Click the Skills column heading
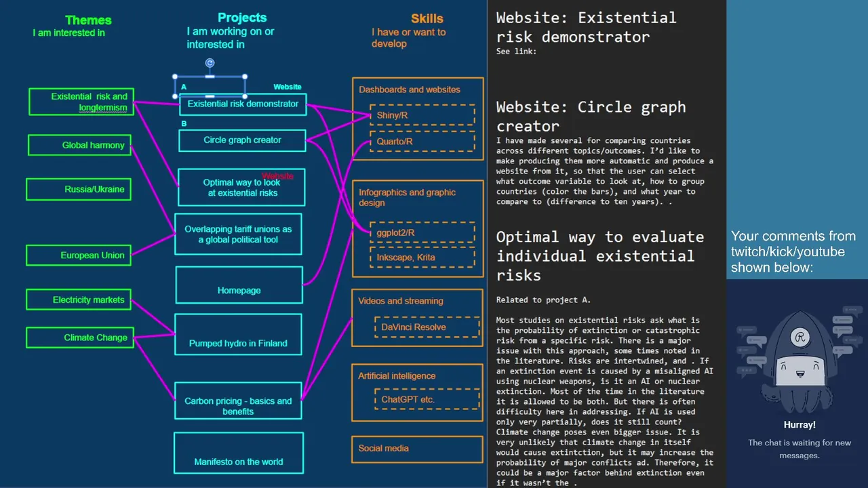Screen dimensions: 868x488 [427, 19]
